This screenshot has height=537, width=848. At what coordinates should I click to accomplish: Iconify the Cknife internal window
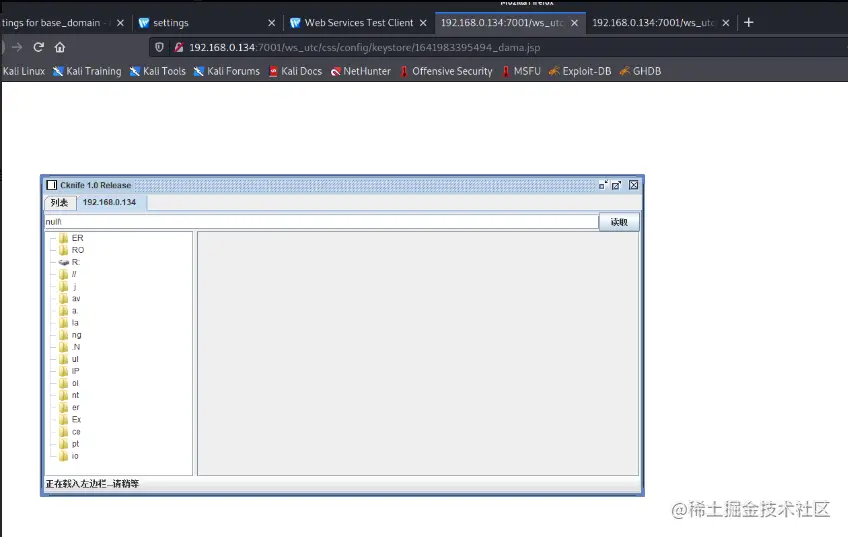pos(603,185)
